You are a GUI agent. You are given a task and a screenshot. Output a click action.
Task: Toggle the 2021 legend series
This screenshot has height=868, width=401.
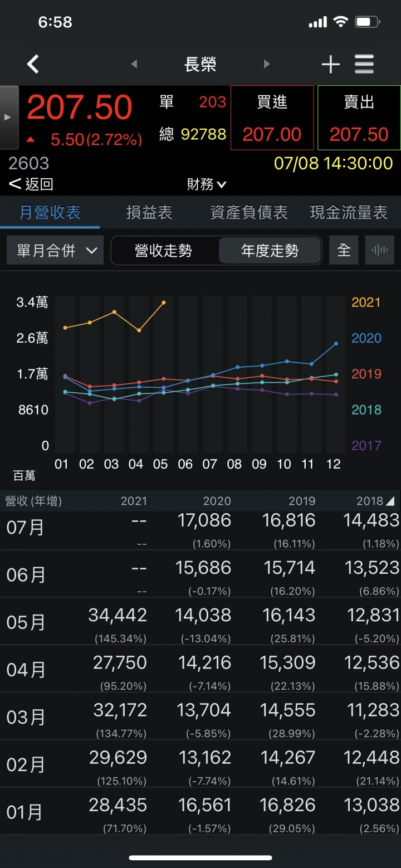[366, 303]
